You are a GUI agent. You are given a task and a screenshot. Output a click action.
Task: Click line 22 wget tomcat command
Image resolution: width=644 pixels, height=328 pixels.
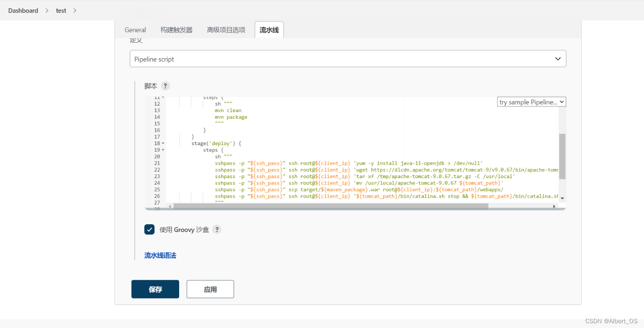[387, 170]
